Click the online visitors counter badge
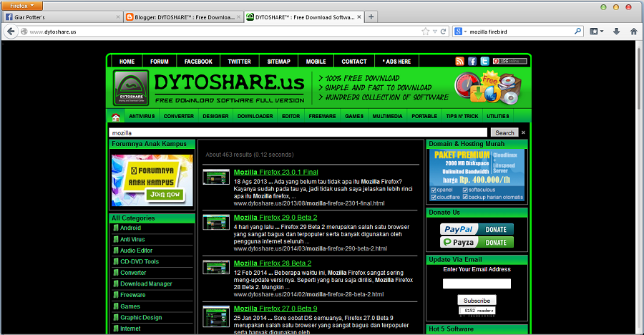644x335 pixels. click(x=509, y=62)
